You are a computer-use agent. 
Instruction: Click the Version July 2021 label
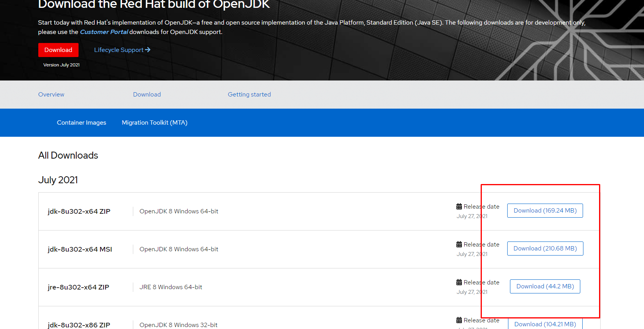click(61, 65)
